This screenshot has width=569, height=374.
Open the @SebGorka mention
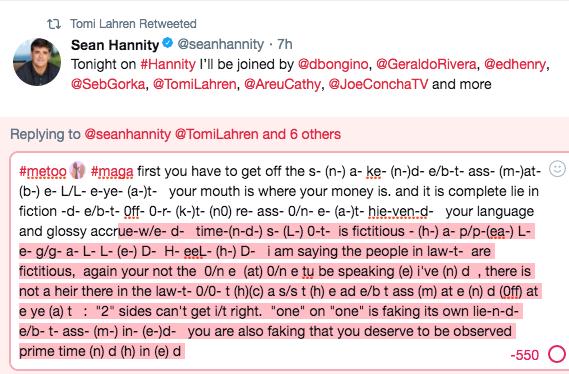click(108, 85)
